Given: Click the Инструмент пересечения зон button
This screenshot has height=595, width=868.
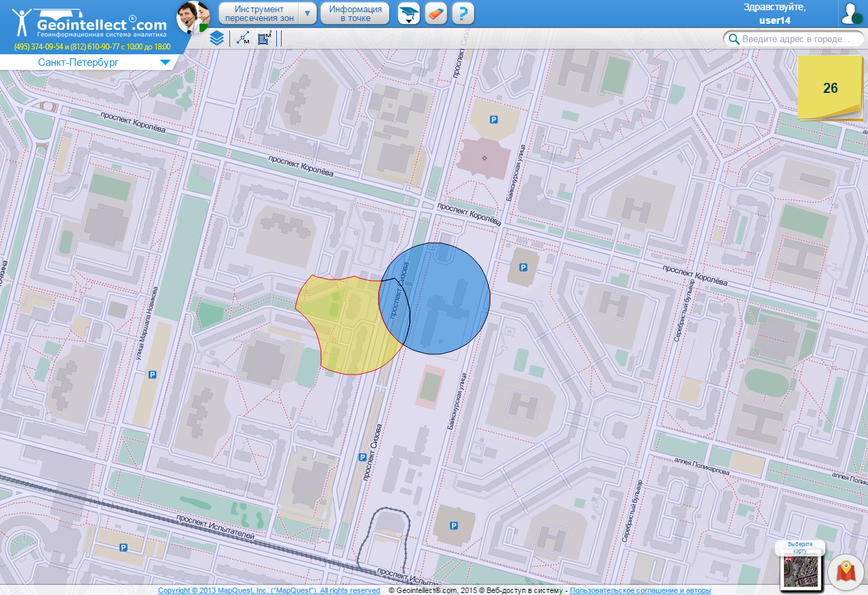Looking at the screenshot, I should point(259,14).
